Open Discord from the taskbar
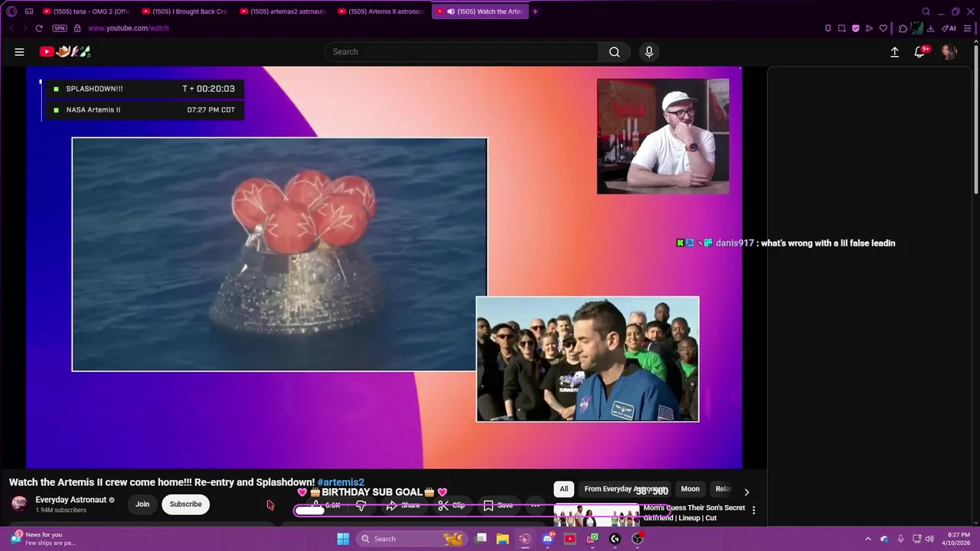980x551 pixels. (x=547, y=539)
